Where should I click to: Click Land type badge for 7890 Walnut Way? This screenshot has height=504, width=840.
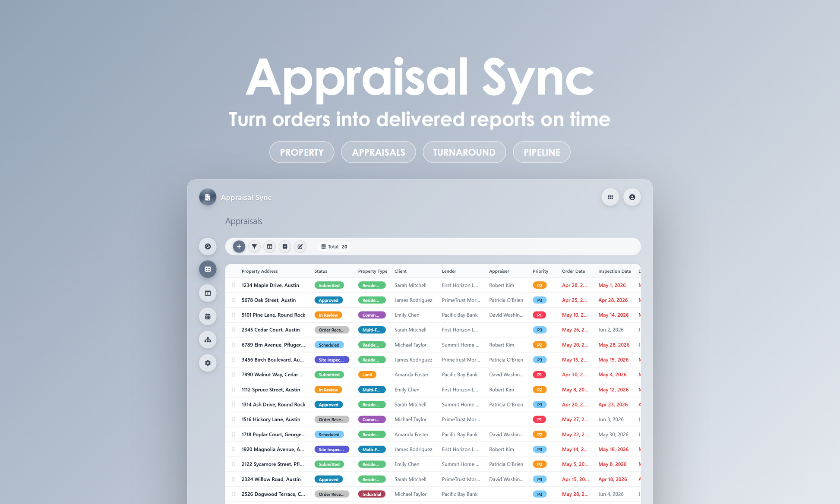[x=367, y=375]
